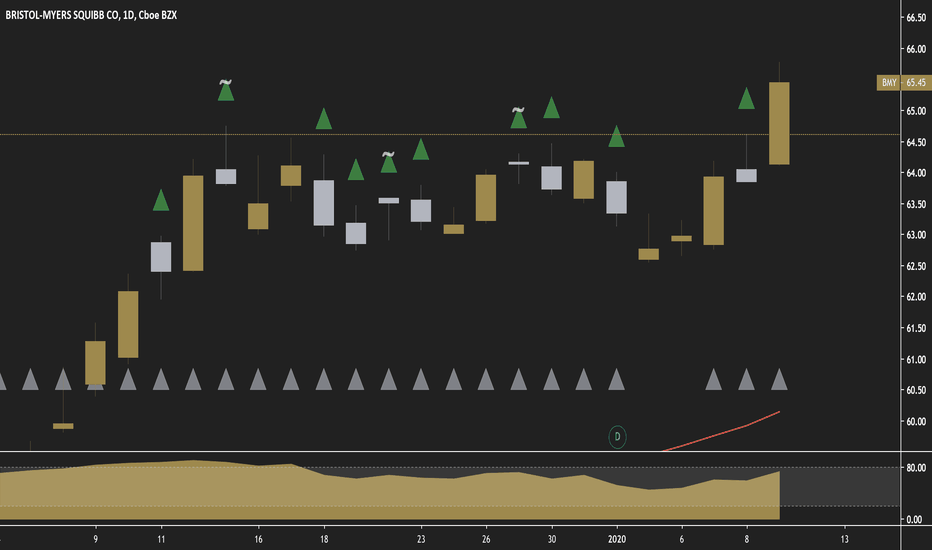The height and width of the screenshot is (550, 932).
Task: Click the 0.00 indicator scale label
Action: coord(914,519)
